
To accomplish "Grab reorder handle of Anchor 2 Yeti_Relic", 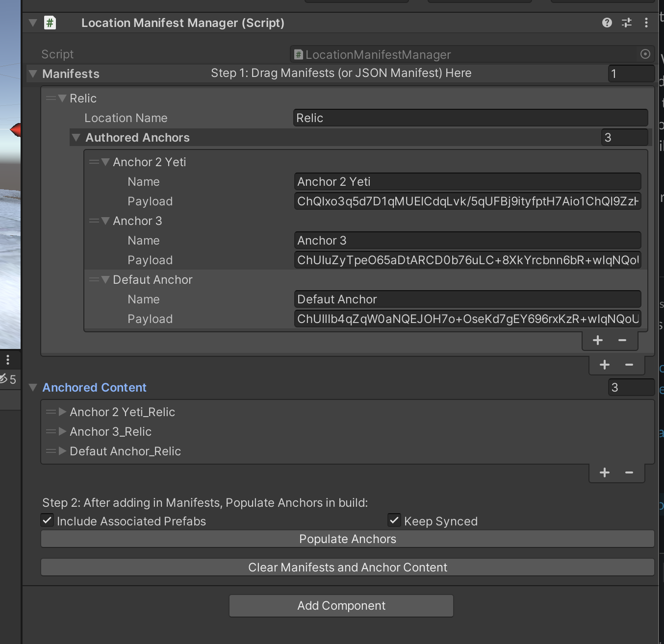I will 51,412.
